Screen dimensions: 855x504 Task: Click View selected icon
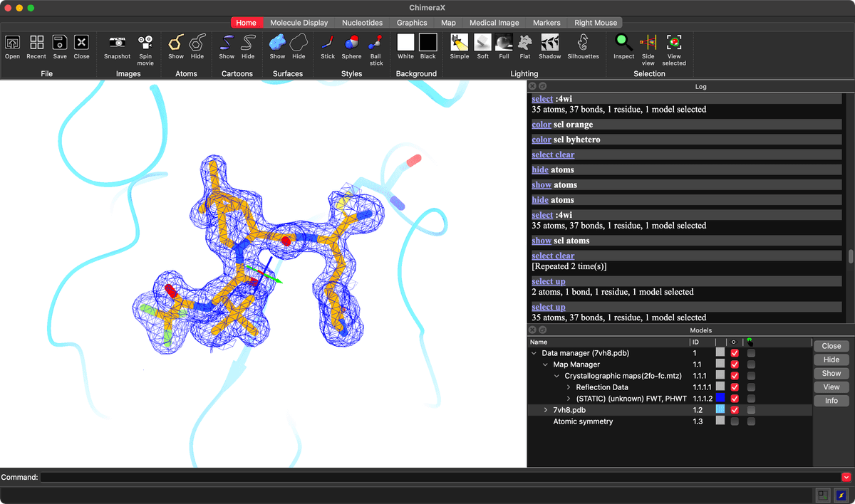(x=673, y=43)
